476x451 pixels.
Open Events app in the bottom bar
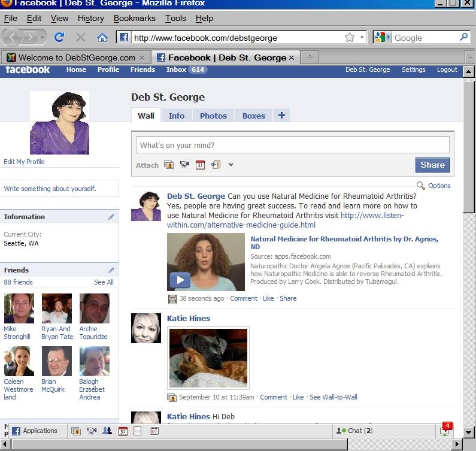point(123,431)
